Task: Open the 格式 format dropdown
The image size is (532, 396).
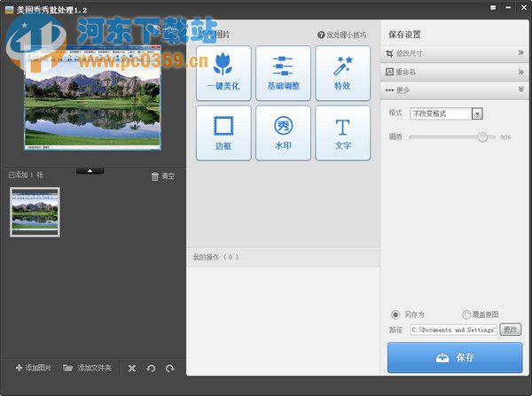Action: pos(446,113)
